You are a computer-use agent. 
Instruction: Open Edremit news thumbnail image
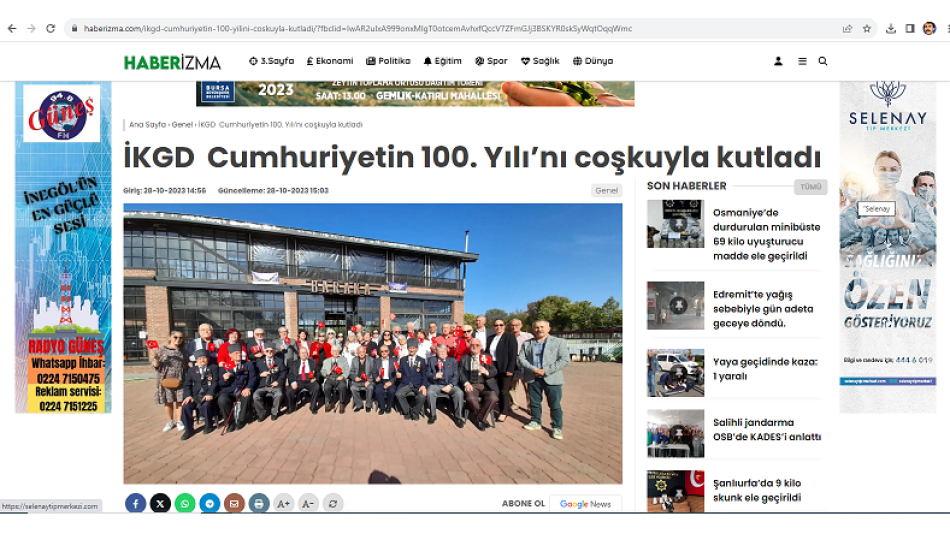(676, 305)
